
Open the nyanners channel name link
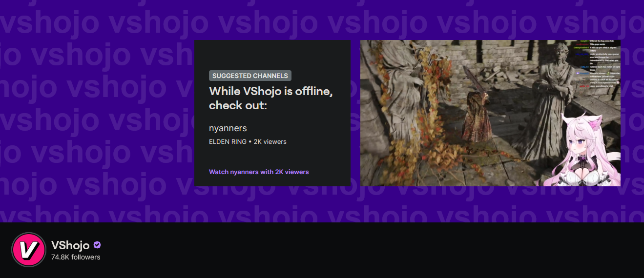(228, 128)
